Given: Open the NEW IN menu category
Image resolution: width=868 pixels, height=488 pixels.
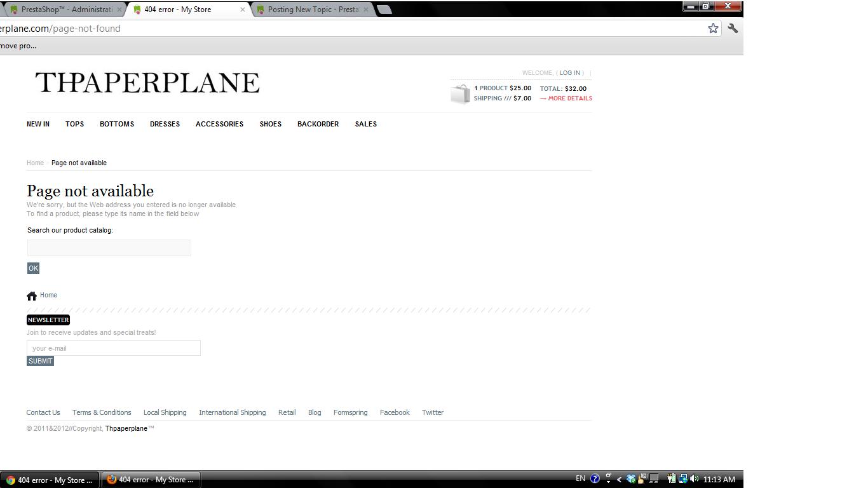Looking at the screenshot, I should coord(38,124).
